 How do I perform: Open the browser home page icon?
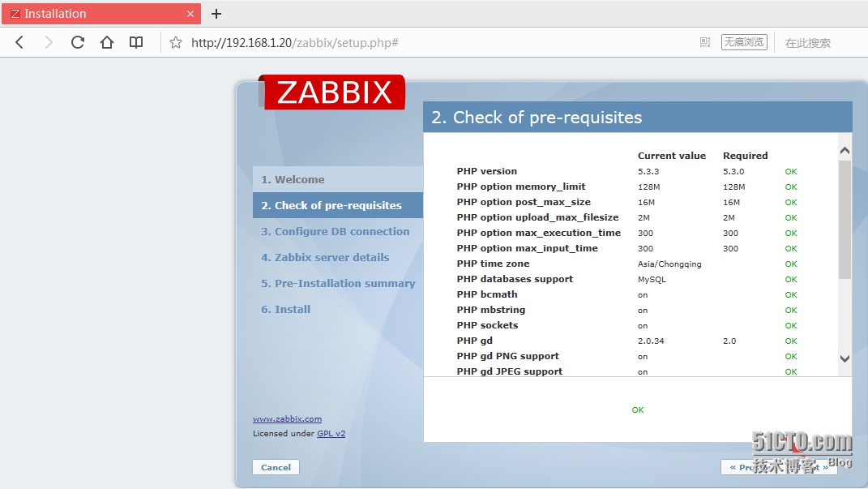pyautogui.click(x=107, y=43)
